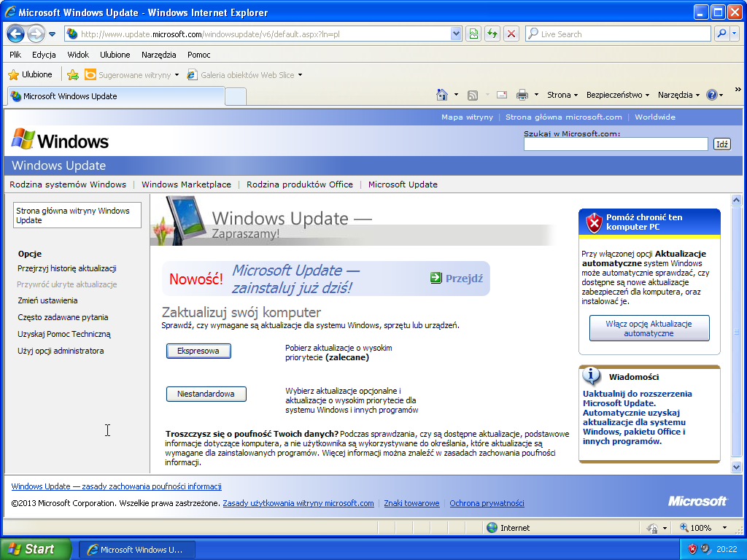The width and height of the screenshot is (747, 560).
Task: Click the Idź search button
Action: pos(721,144)
